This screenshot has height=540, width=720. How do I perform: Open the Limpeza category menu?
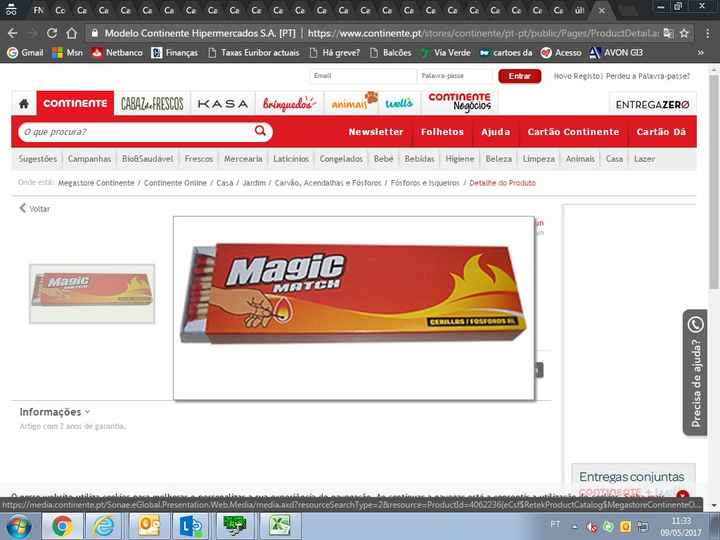pyautogui.click(x=539, y=159)
